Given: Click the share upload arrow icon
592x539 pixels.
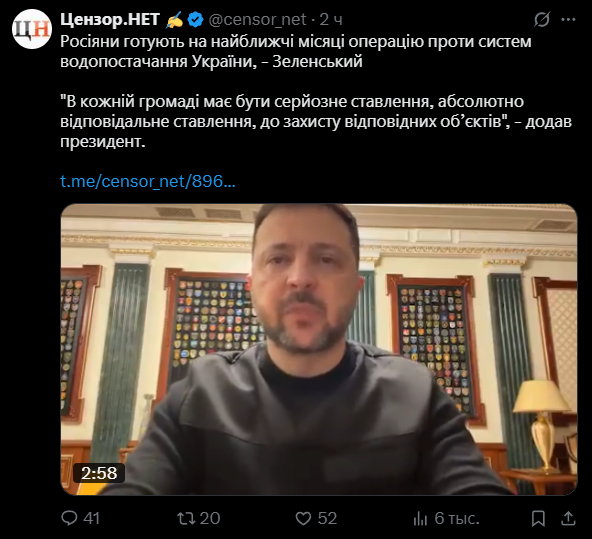Looking at the screenshot, I should click(568, 518).
